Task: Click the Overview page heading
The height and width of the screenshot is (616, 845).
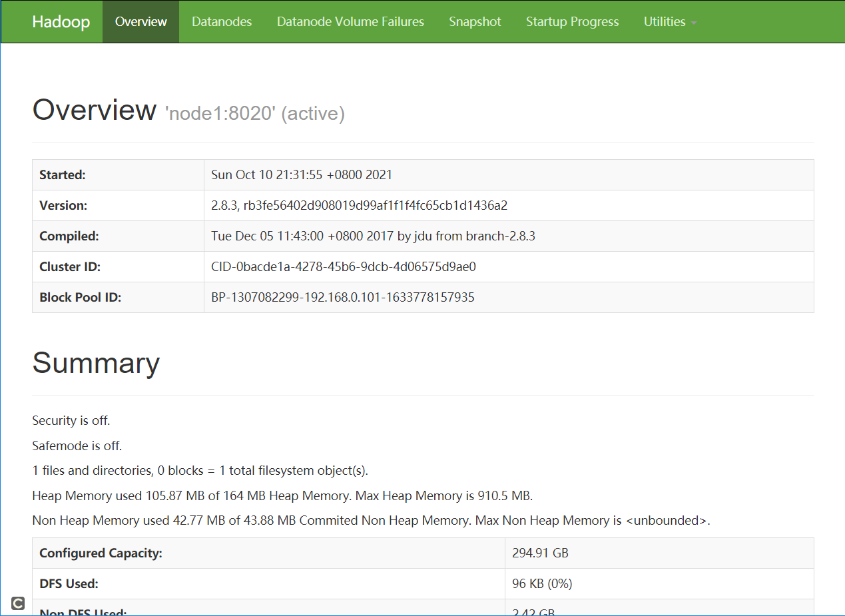Action: click(95, 110)
